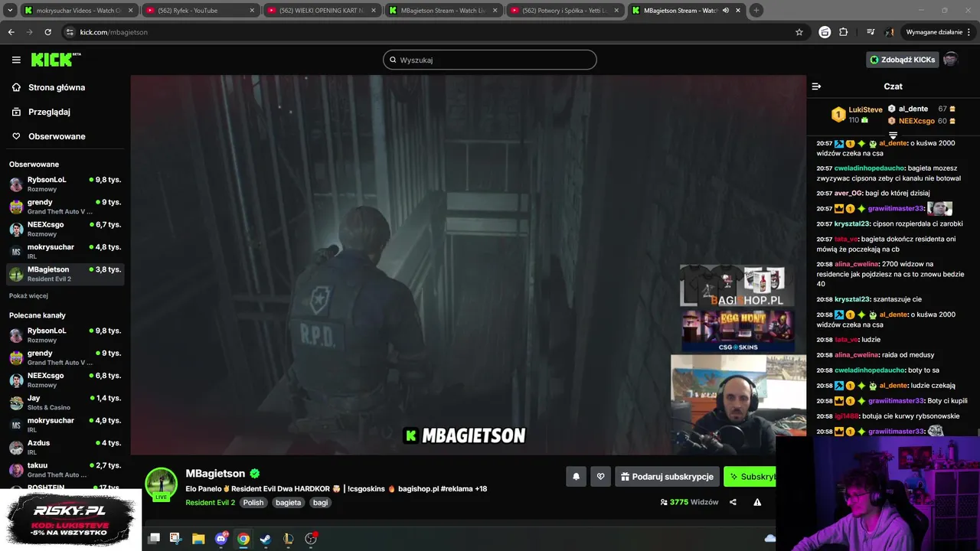Viewport: 980px width, 551px height.
Task: Open OBS Studio from the taskbar
Action: coord(311,539)
